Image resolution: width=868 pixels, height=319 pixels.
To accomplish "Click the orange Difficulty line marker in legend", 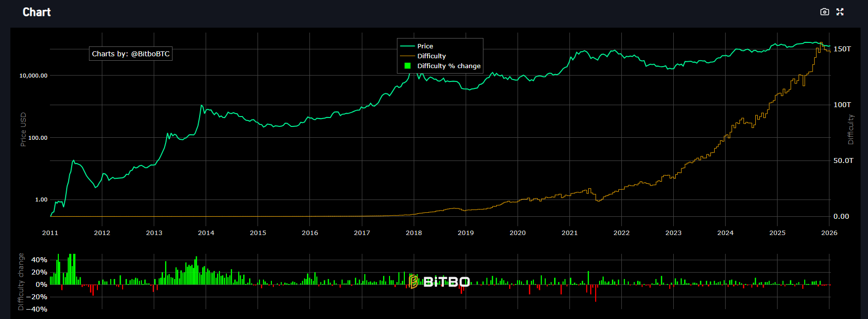I will click(407, 56).
